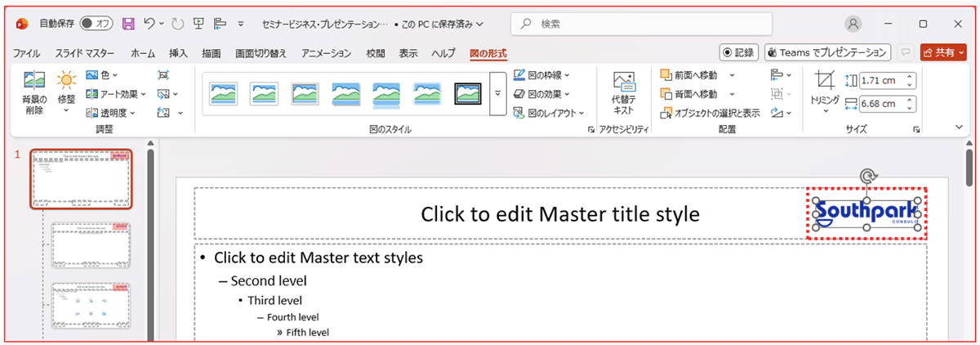Switch to the 表示 tab
980x345 pixels.
pyautogui.click(x=409, y=53)
